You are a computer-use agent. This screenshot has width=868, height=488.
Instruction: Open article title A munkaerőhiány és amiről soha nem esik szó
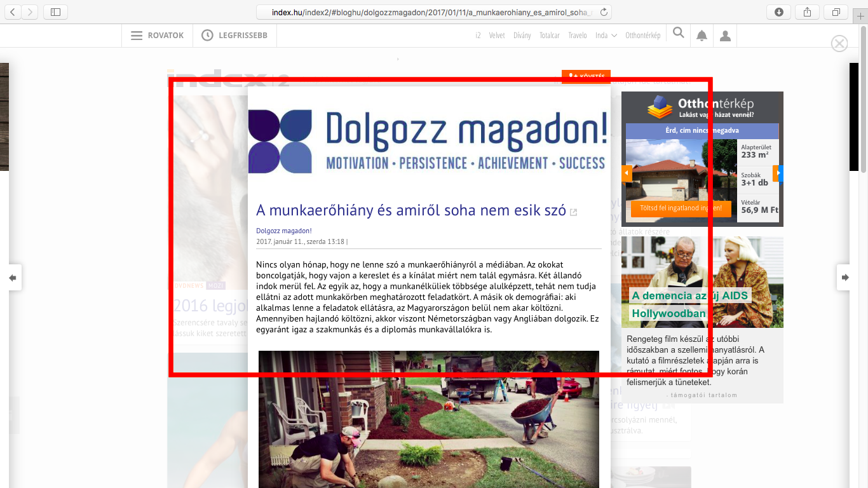click(x=411, y=210)
